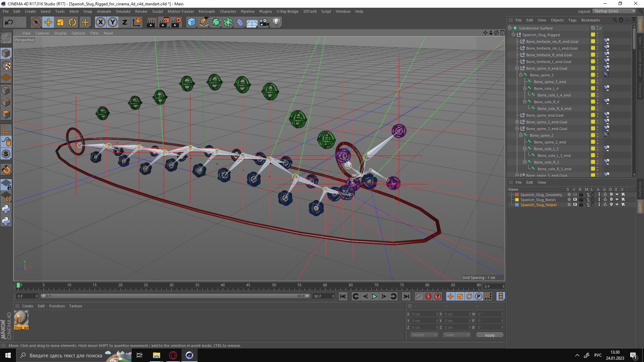Toggle Z axis lock
Viewport: 644px width, 362px height.
[x=125, y=22]
